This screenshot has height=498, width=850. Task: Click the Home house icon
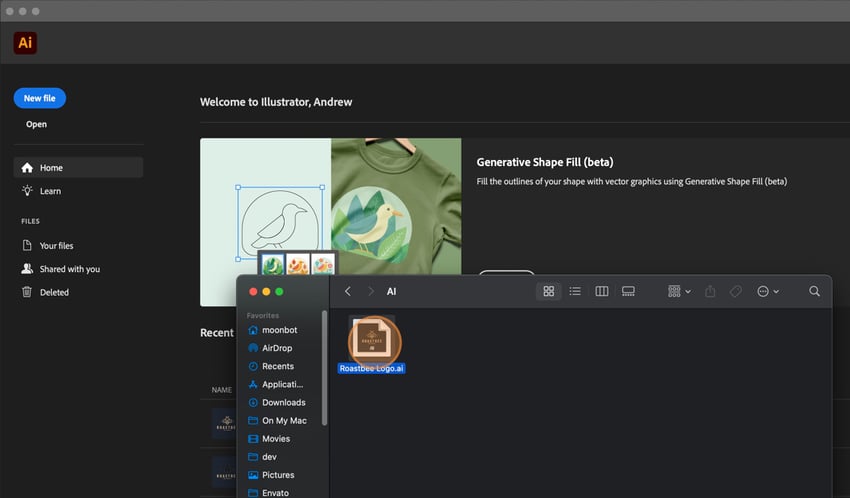(x=27, y=167)
